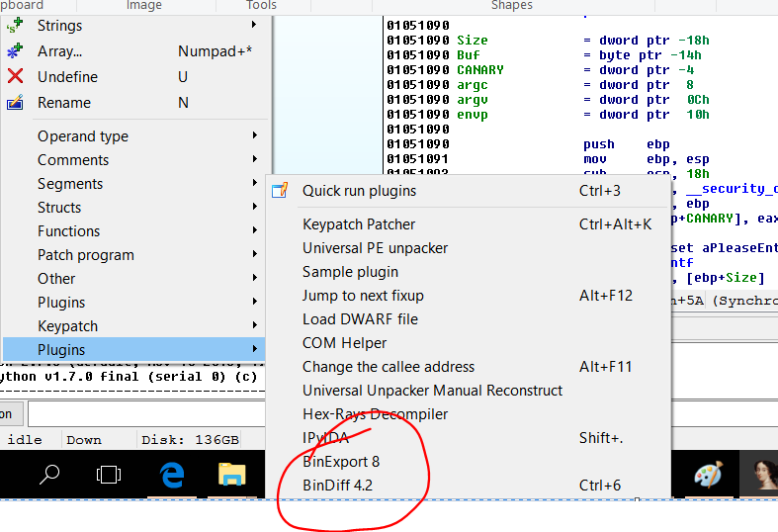Expand the Structs submenu

[x=59, y=208]
